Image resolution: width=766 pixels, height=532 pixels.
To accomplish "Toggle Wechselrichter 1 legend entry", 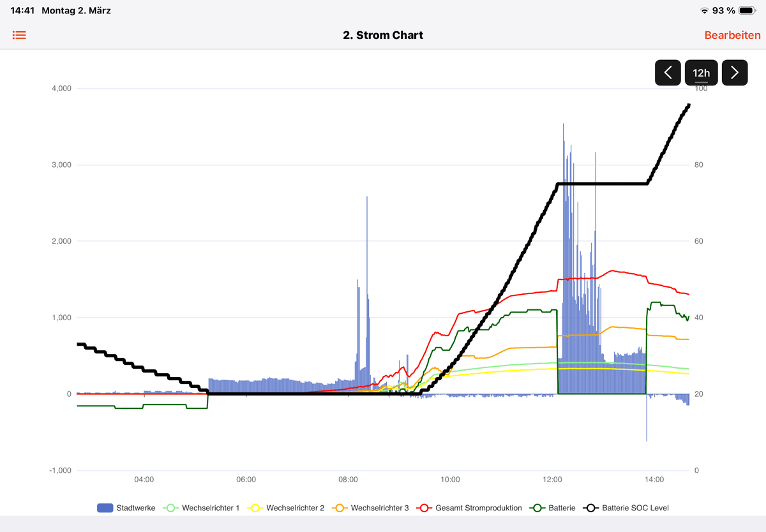I will point(201,508).
